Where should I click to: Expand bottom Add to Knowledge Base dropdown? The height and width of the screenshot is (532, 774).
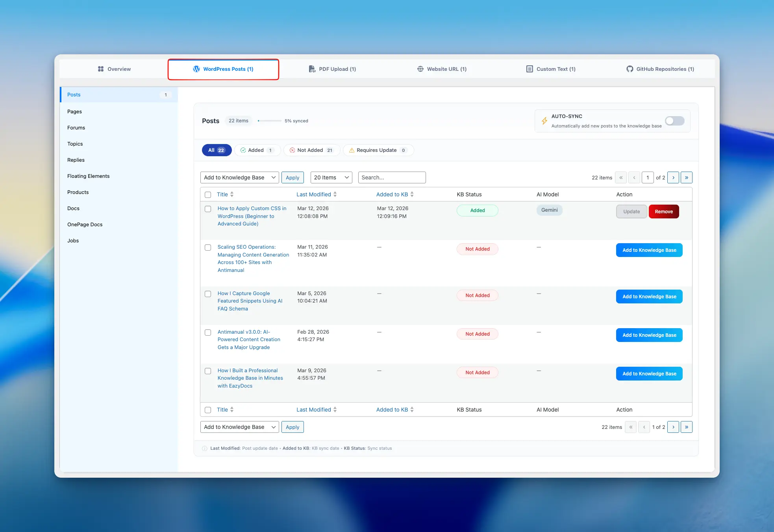click(x=239, y=427)
